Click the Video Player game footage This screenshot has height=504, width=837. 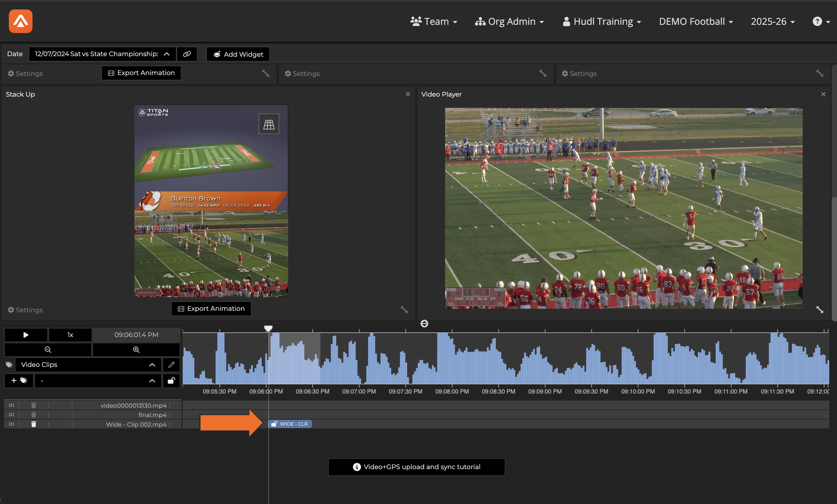pos(624,208)
